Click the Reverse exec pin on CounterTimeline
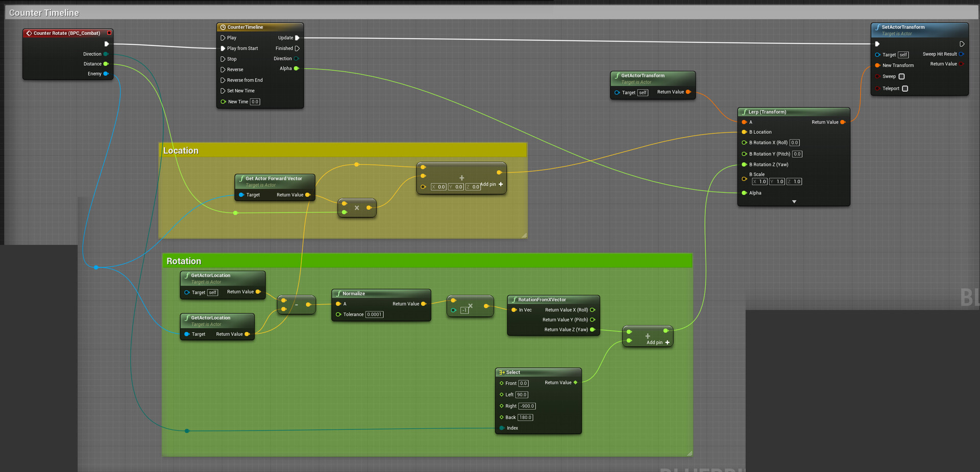The width and height of the screenshot is (980, 472). [x=223, y=69]
